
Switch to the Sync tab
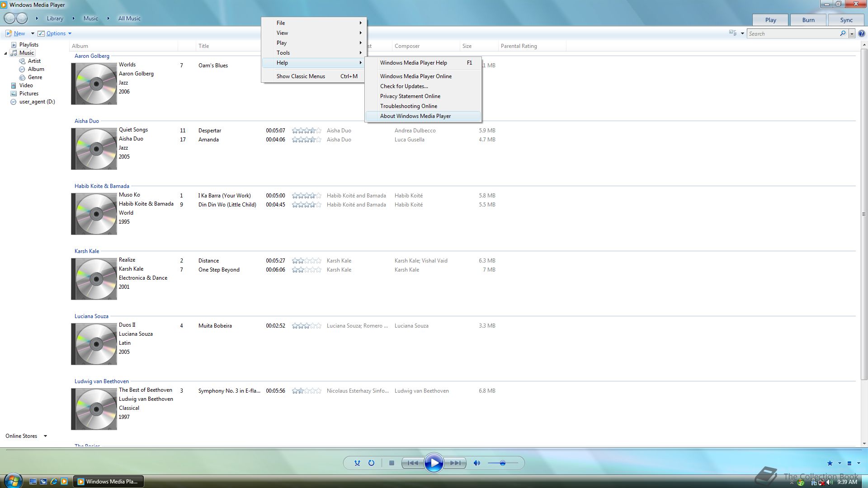click(x=846, y=20)
